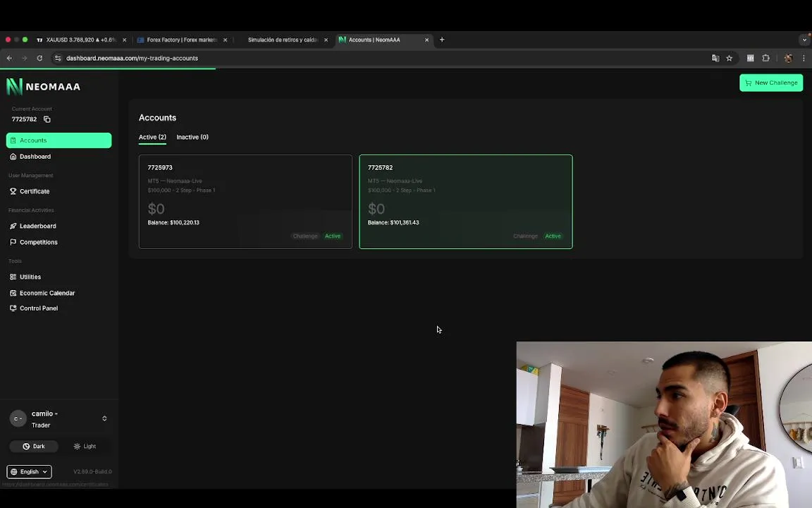The height and width of the screenshot is (508, 812).
Task: Close the Simulación de retiros tab
Action: click(326, 40)
